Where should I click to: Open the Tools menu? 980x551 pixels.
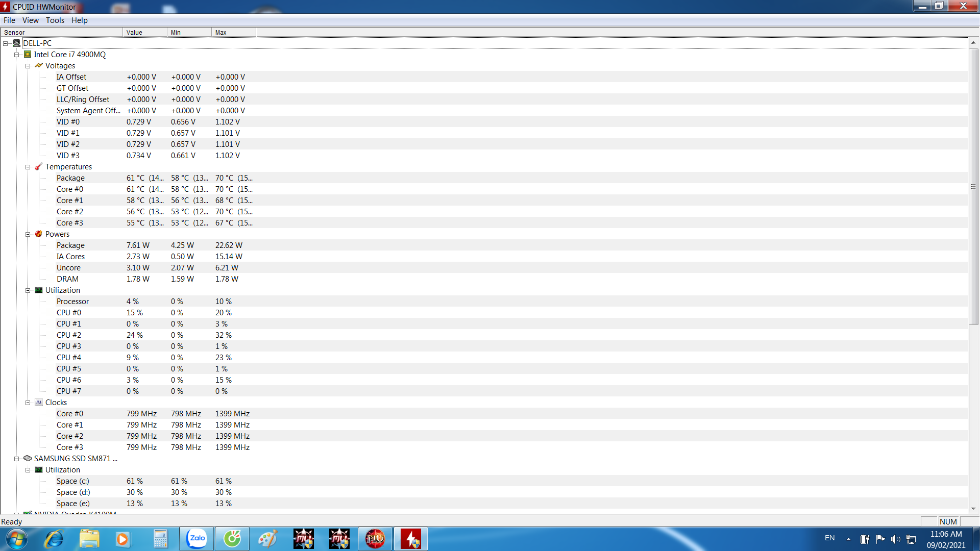point(55,20)
